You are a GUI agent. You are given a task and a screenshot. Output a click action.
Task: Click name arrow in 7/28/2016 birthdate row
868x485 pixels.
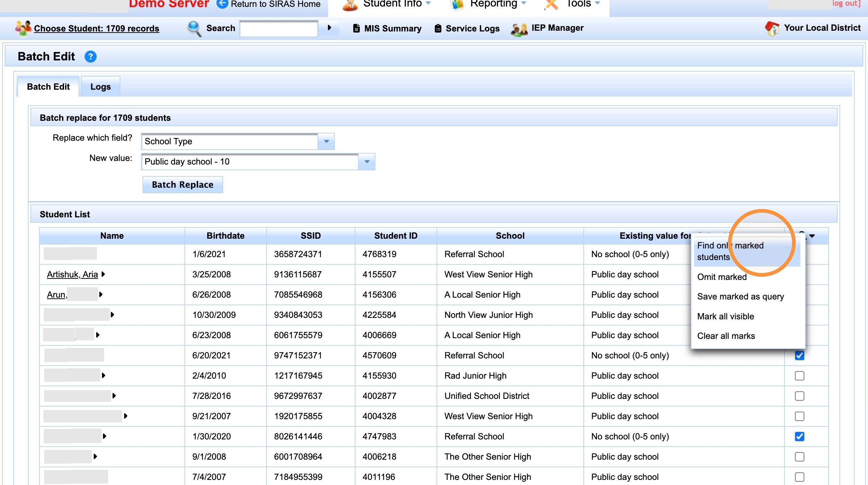(x=114, y=396)
